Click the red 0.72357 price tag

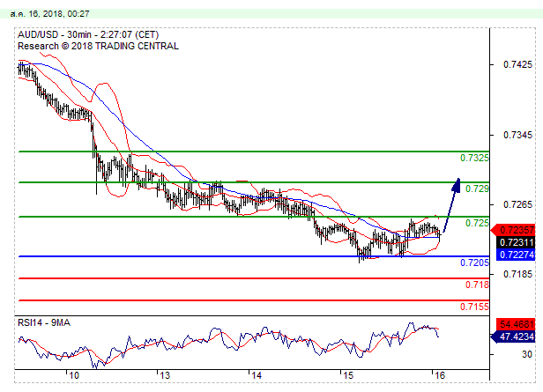click(x=514, y=230)
